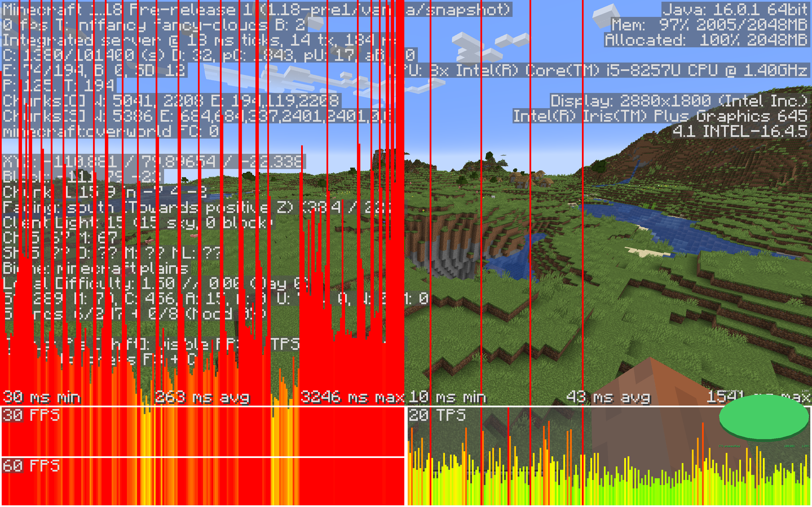Image resolution: width=812 pixels, height=507 pixels.
Task: Click the Java version line
Action: 735,9
